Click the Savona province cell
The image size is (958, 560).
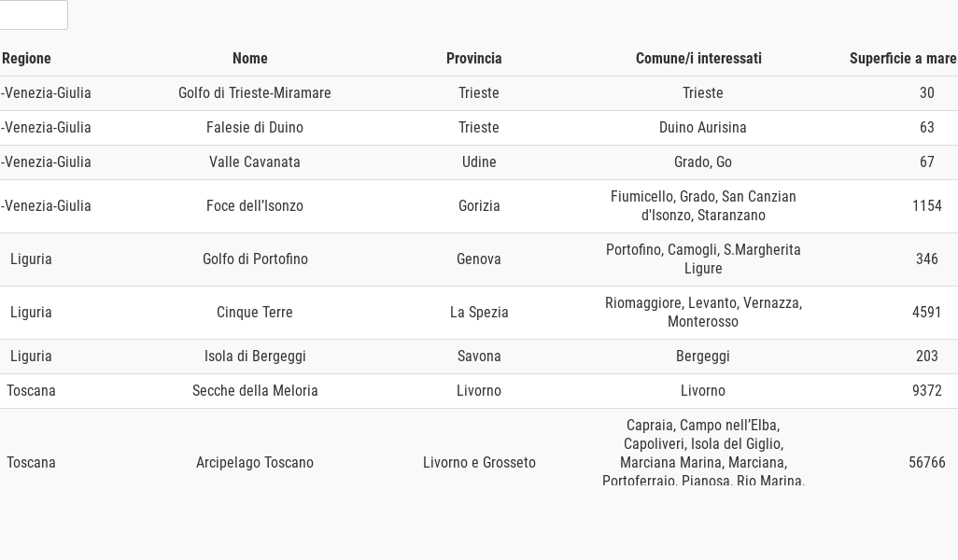[x=479, y=357]
